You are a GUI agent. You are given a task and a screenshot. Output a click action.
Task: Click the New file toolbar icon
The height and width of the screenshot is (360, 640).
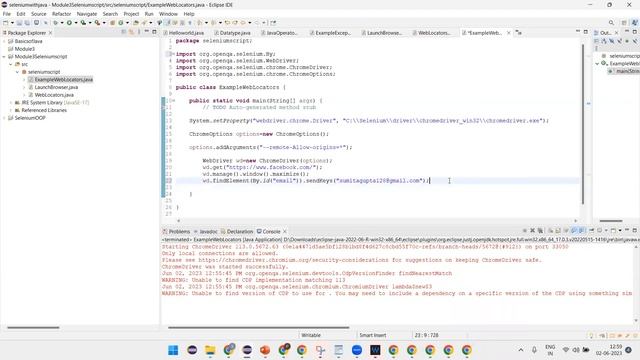click(x=6, y=23)
